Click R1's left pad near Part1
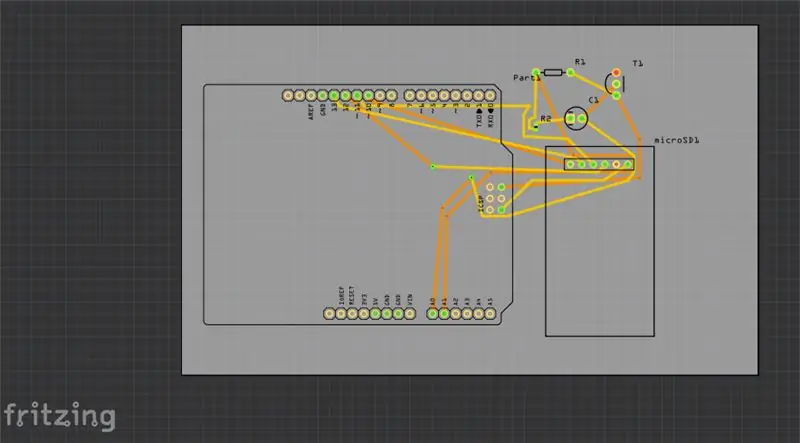Screen dimensions: 800x443 coord(536,72)
